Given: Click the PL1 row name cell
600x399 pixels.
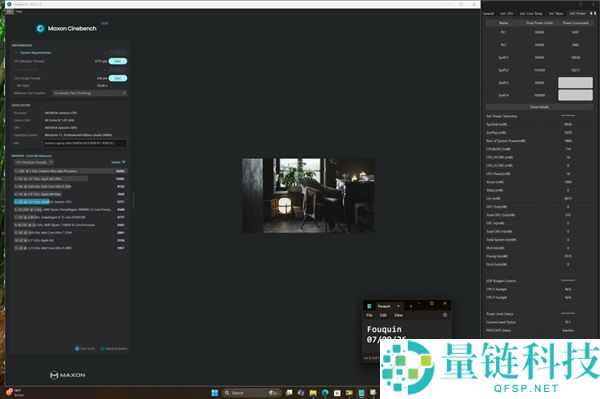Looking at the screenshot, I should tap(504, 33).
